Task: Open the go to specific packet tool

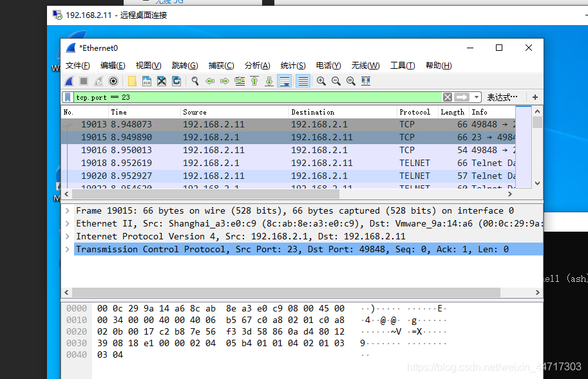Action: click(x=240, y=81)
